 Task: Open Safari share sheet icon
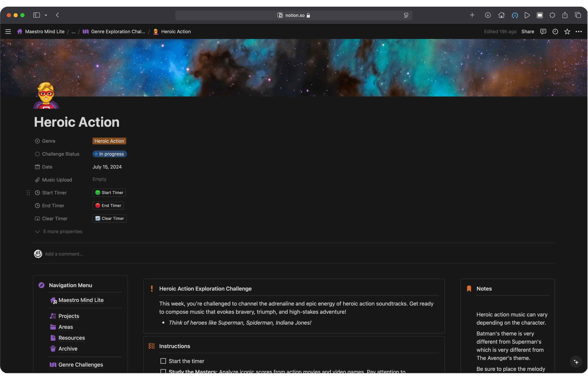pyautogui.click(x=565, y=15)
